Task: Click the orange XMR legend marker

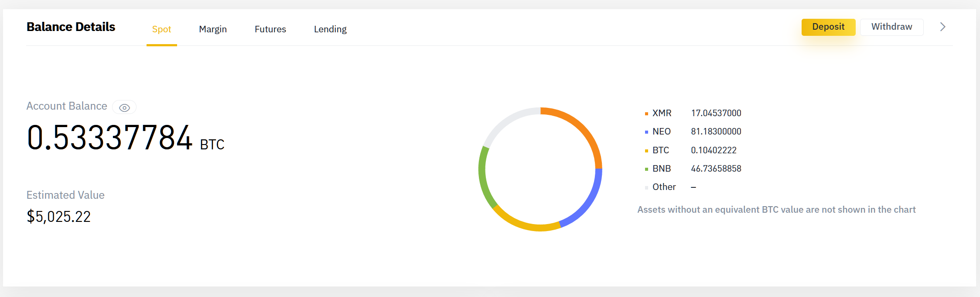Action: pyautogui.click(x=646, y=114)
